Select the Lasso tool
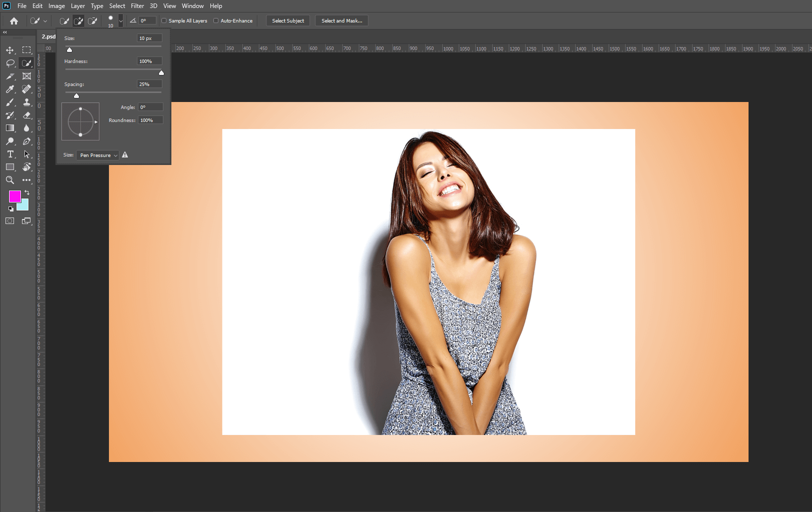The width and height of the screenshot is (812, 512). point(10,63)
